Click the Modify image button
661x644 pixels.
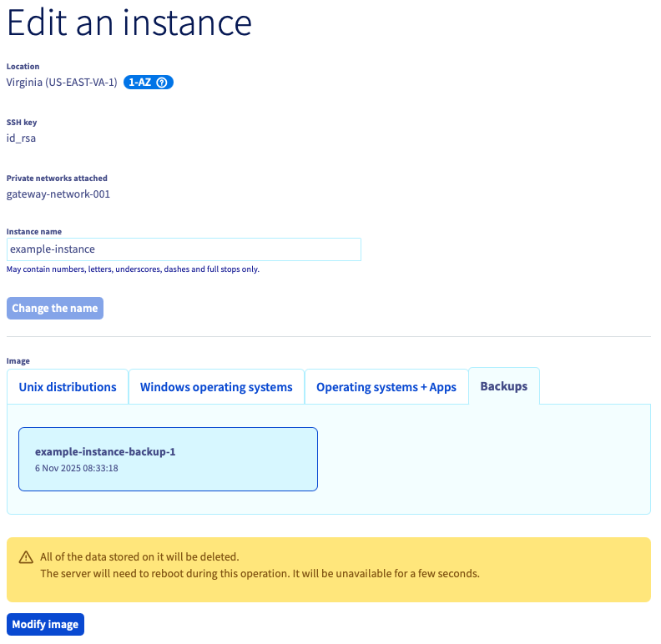46,624
